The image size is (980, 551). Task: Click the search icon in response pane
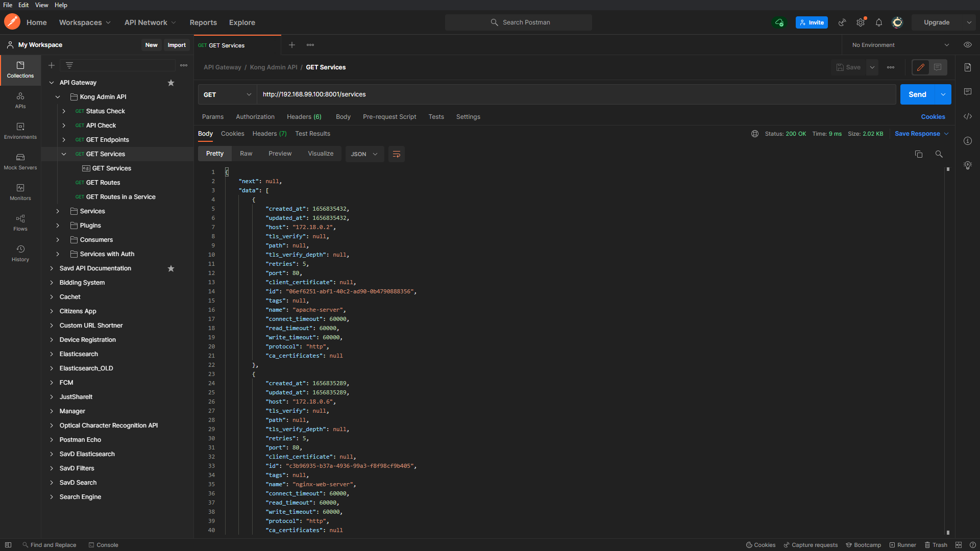click(939, 154)
